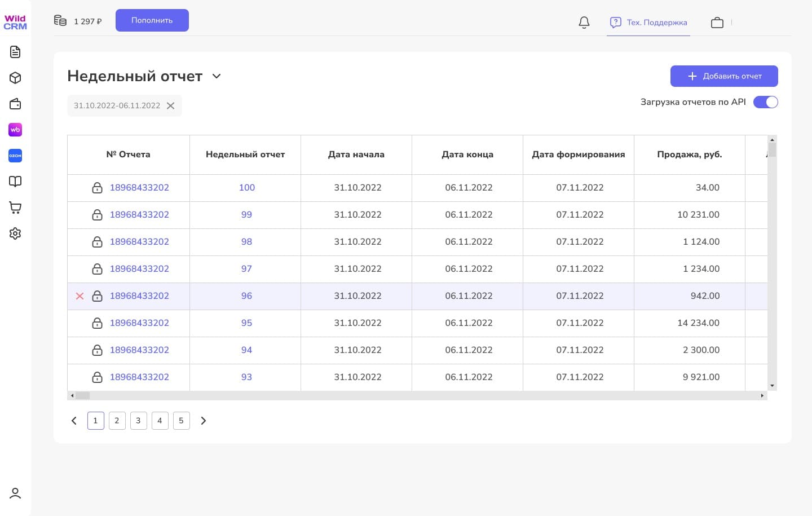Open the documents icon in sidebar
812x516 pixels.
[x=15, y=52]
